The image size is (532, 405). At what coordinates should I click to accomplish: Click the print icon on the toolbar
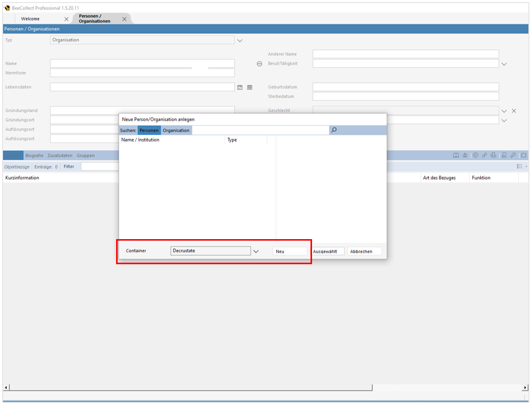[494, 155]
